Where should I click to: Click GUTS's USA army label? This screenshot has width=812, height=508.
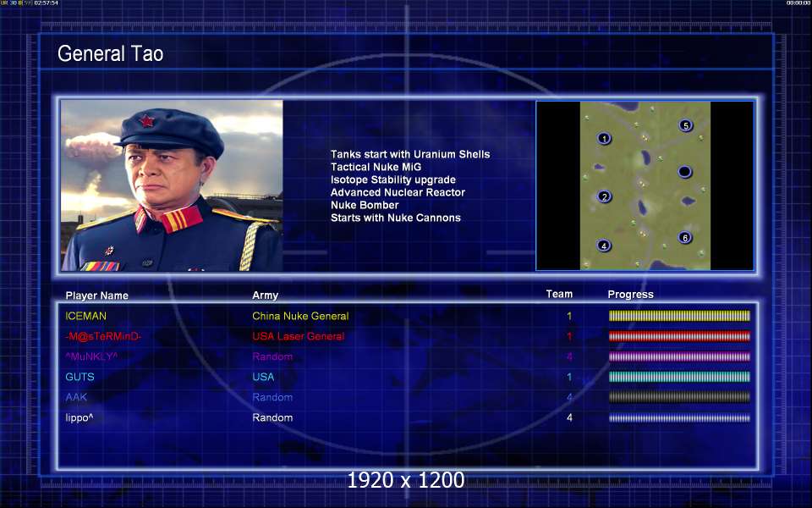click(x=263, y=377)
